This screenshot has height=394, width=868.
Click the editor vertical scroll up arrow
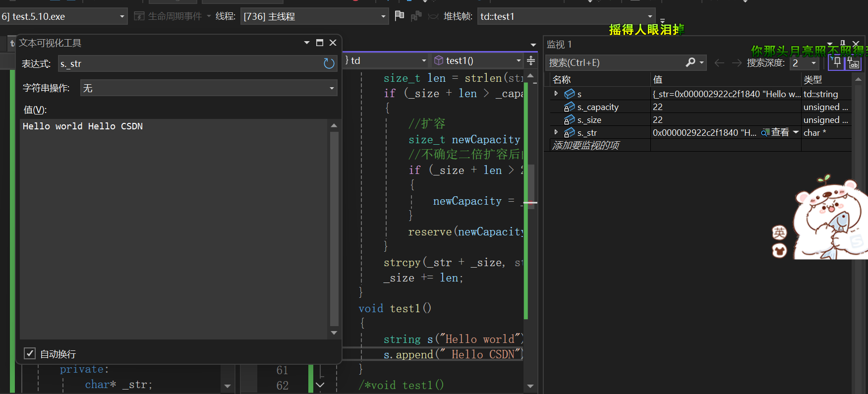(530, 76)
